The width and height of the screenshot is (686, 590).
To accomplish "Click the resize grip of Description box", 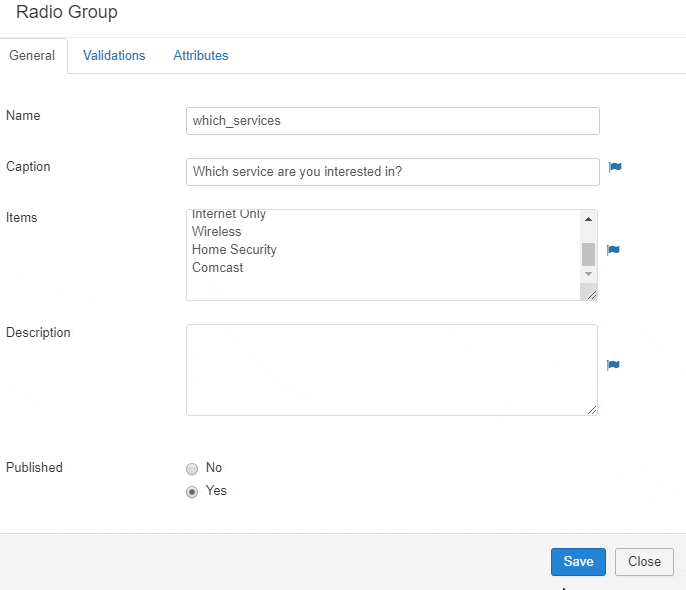I will (x=592, y=410).
